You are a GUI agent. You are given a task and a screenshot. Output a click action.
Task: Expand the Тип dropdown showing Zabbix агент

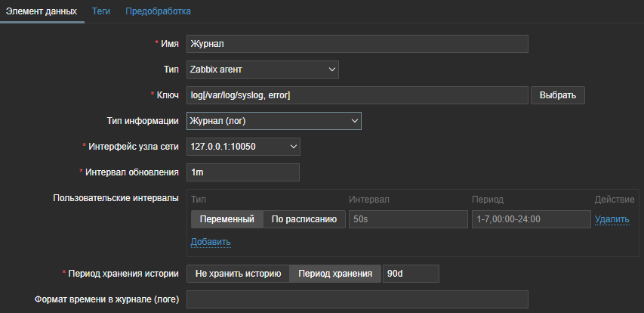click(x=262, y=70)
